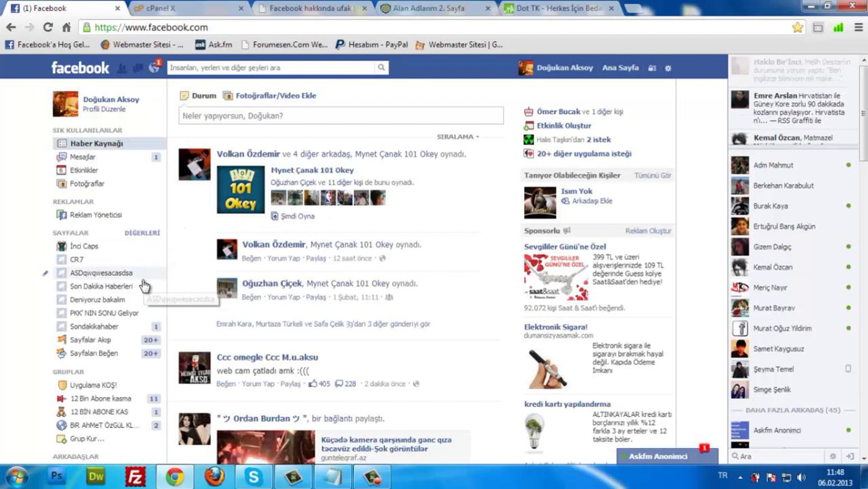This screenshot has width=868, height=489.
Task: Go to Ana Sayfa in header
Action: point(621,68)
